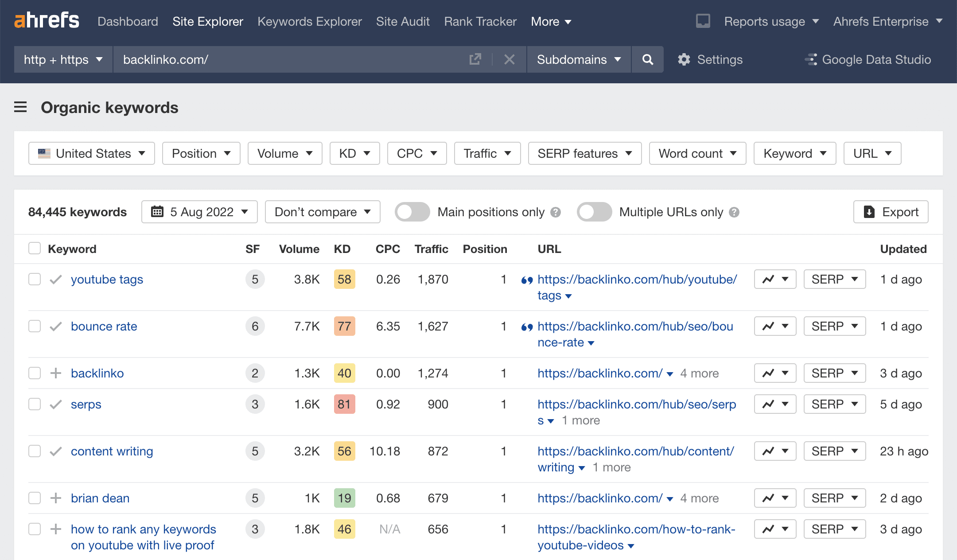The width and height of the screenshot is (957, 560).
Task: Click the search magnifier icon in the target bar
Action: pyautogui.click(x=647, y=59)
